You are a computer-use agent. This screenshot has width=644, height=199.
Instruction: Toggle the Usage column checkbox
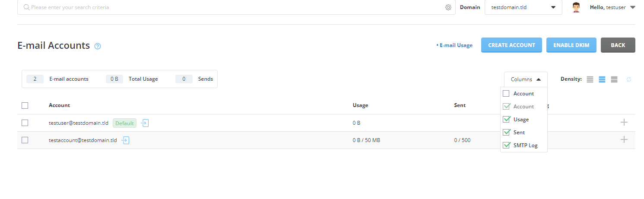507,119
